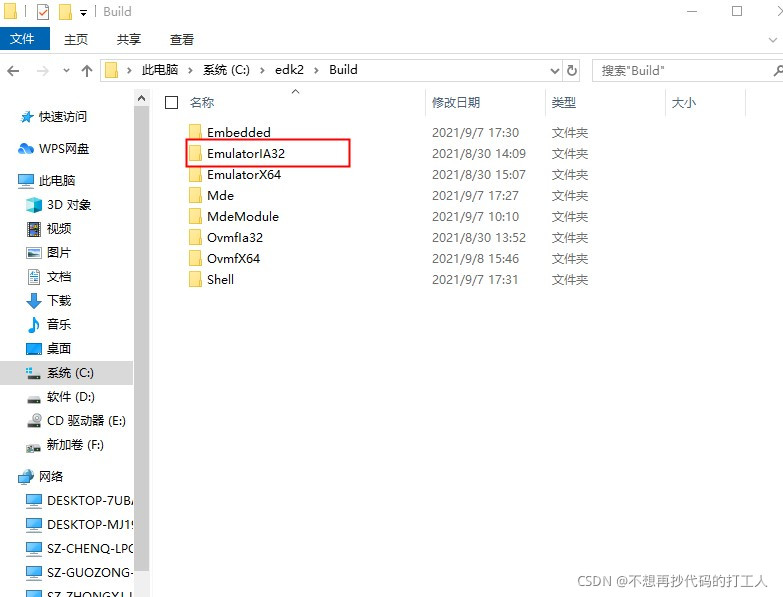
Task: Click the 新加卷 (F:) drive icon
Action: coord(34,448)
